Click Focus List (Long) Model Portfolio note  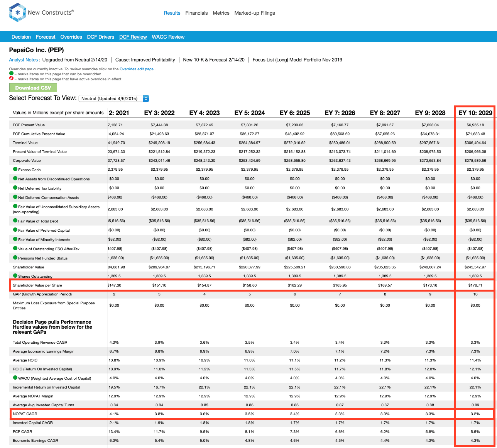pos(298,60)
